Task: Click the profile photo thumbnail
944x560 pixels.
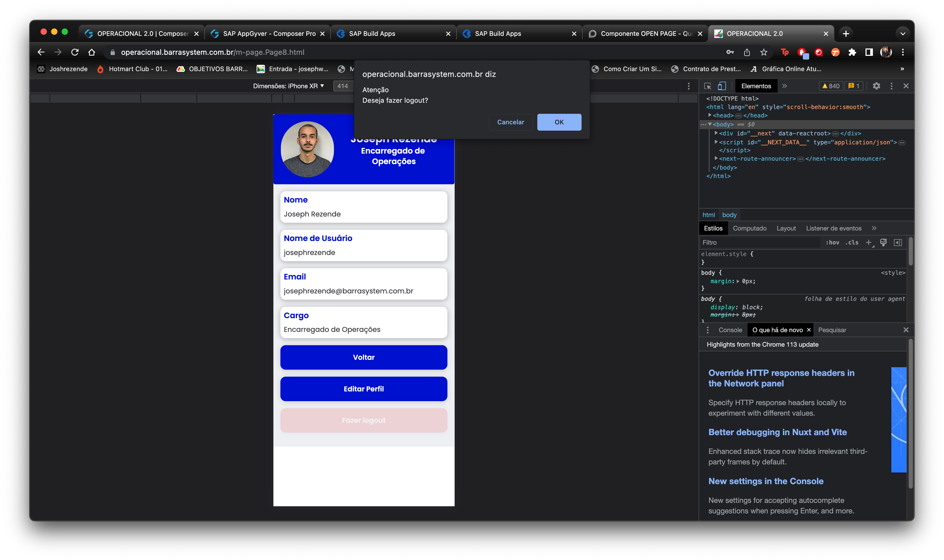Action: [x=307, y=149]
